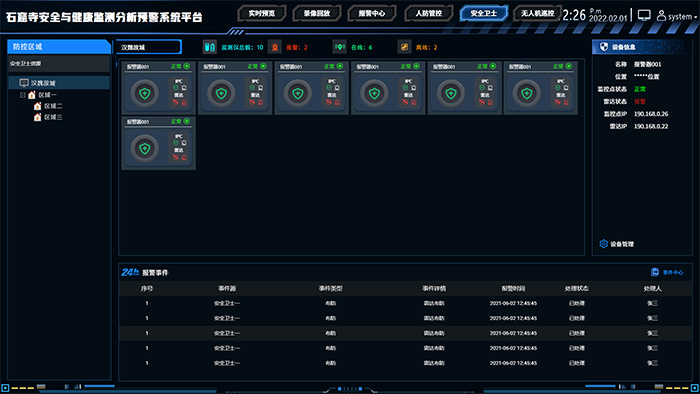Click the orange 离线 status icon

(x=404, y=47)
